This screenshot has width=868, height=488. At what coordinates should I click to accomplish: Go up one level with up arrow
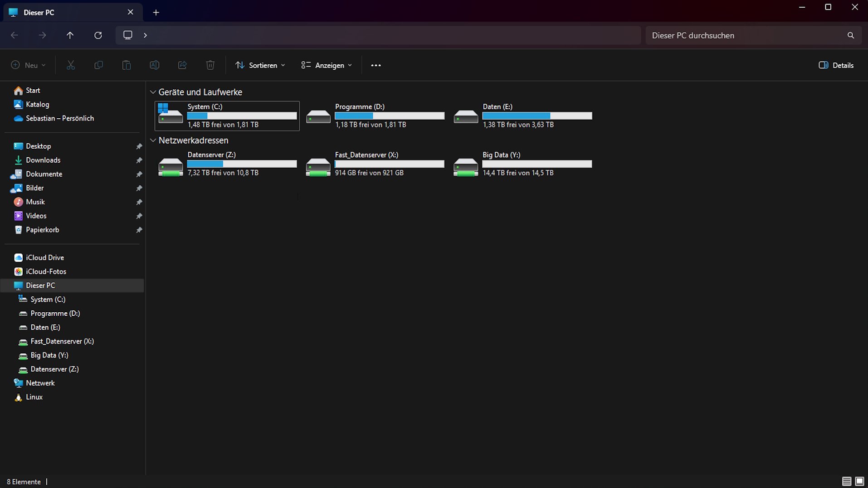(x=70, y=35)
